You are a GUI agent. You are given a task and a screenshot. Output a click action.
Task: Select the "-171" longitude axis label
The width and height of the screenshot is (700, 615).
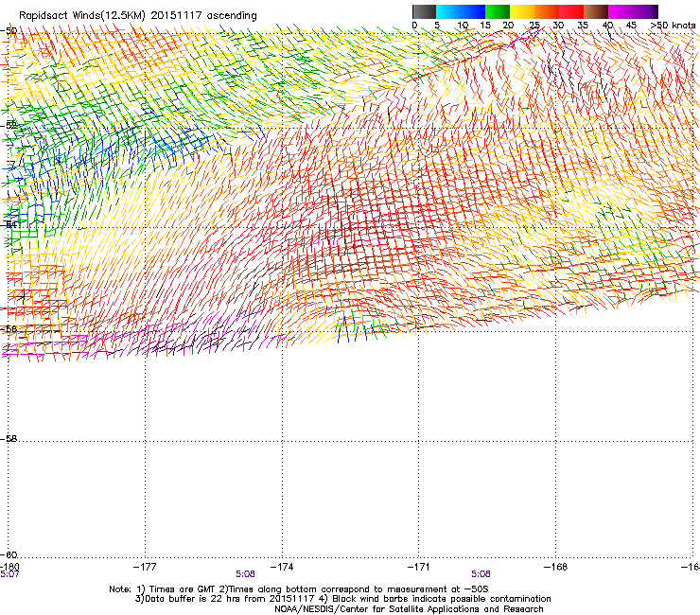419,567
